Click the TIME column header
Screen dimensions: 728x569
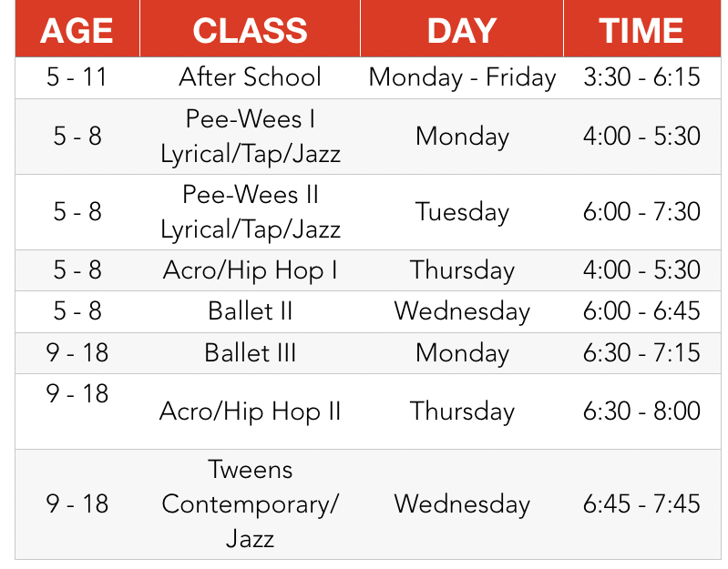point(642,31)
